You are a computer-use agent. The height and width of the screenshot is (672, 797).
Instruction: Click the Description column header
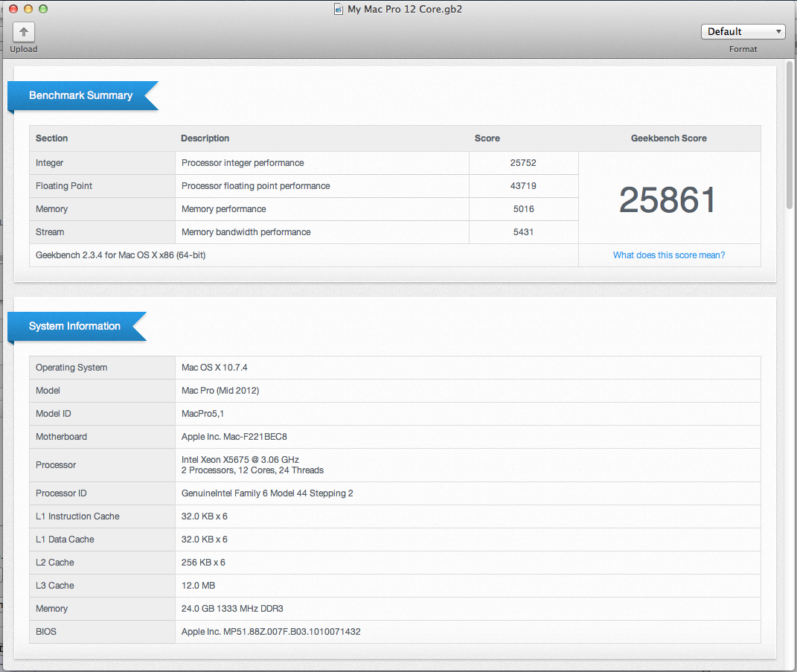[x=205, y=138]
